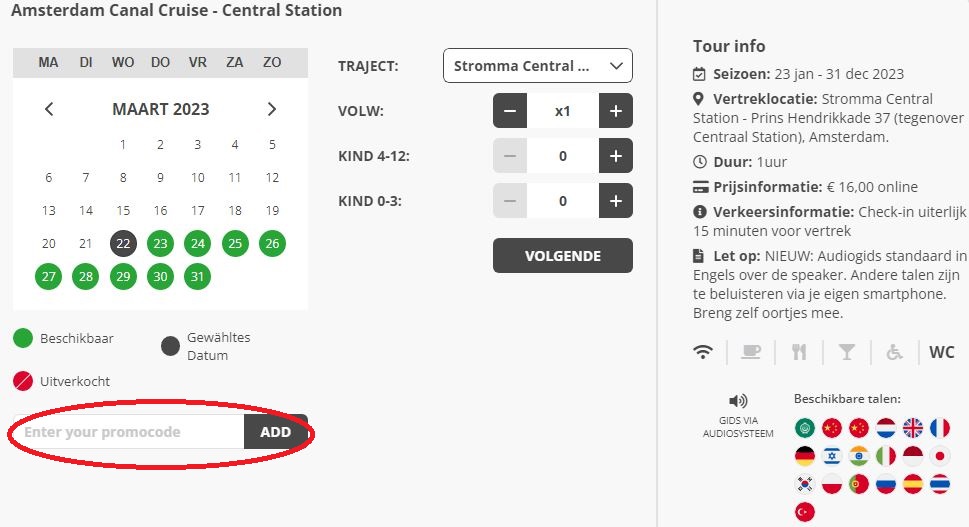The height and width of the screenshot is (527, 969).
Task: Click the Turkish flag language icon
Action: click(805, 512)
